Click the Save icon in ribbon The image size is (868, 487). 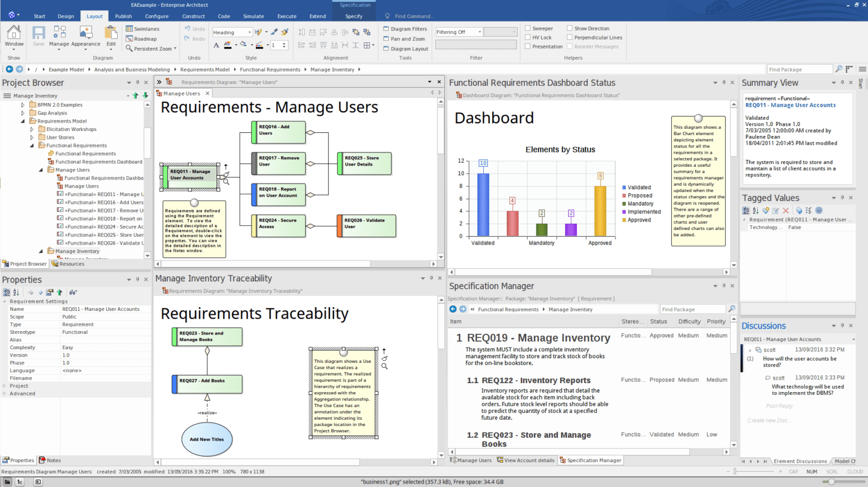tap(38, 35)
